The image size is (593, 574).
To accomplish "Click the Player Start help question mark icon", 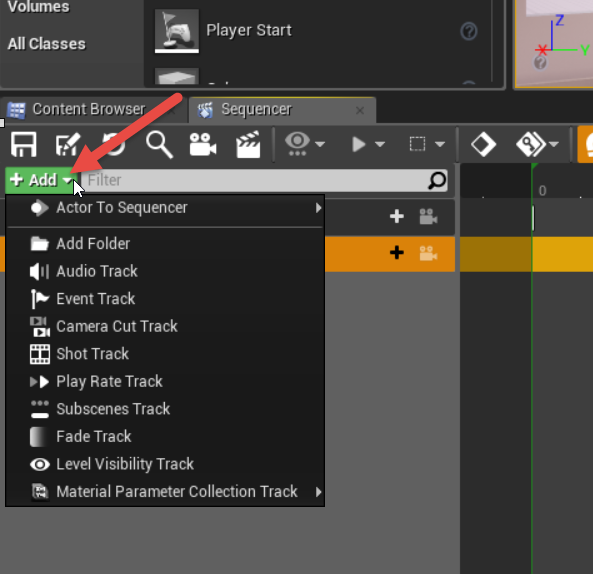I will pos(469,31).
